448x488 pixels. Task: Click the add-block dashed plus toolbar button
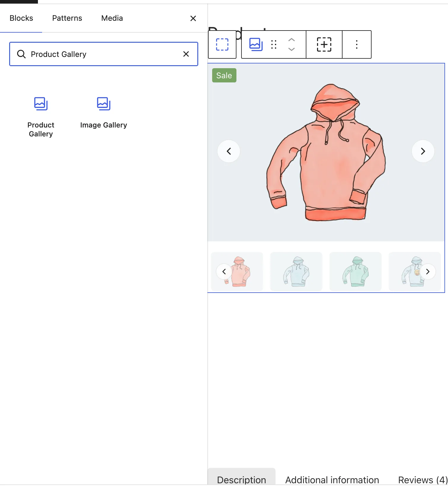pos(324,44)
